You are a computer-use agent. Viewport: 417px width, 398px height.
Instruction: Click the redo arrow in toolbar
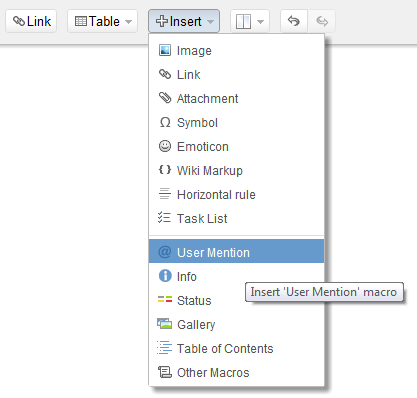(322, 21)
